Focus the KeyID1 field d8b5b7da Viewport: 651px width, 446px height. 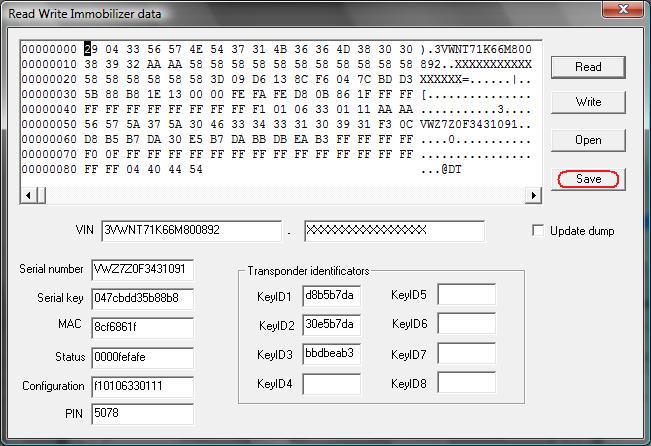331,295
